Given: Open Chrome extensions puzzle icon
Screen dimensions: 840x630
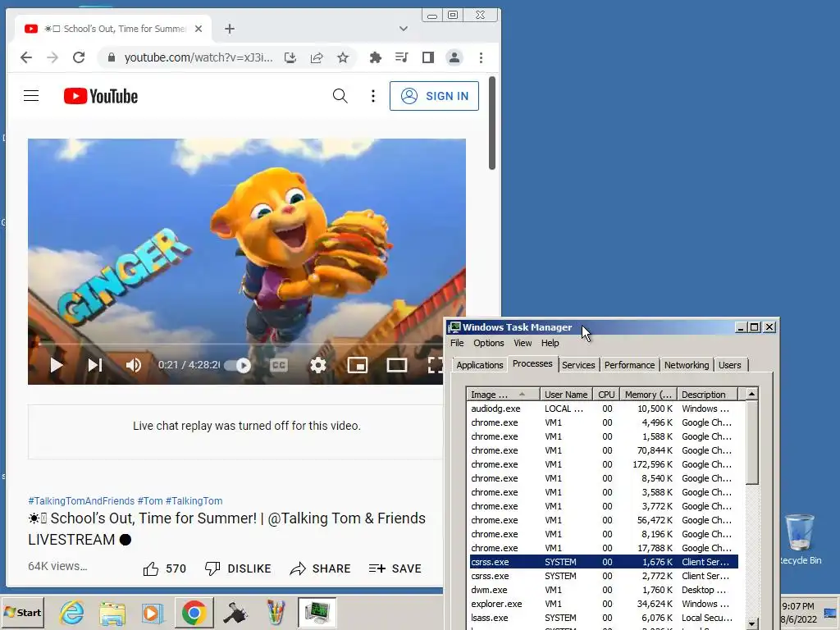Looking at the screenshot, I should 376,57.
